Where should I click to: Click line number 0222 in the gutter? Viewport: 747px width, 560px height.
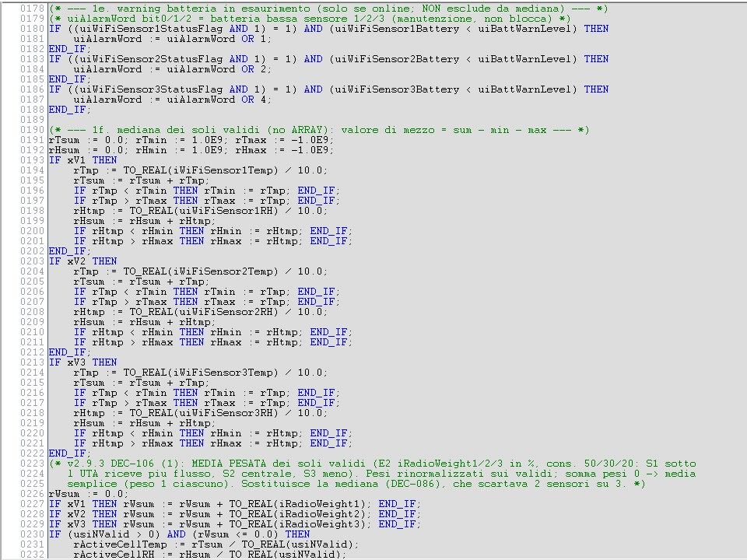(x=33, y=453)
